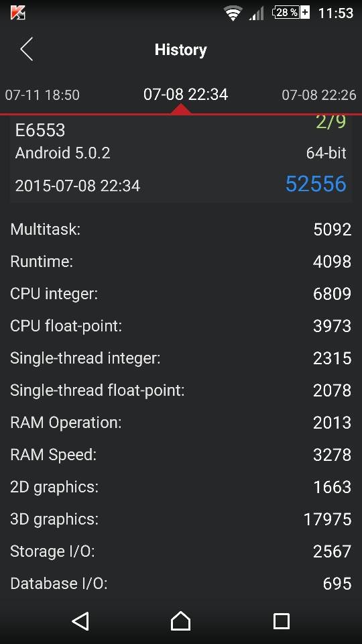This screenshot has height=644, width=362.
Task: Tap the battery 28% indicator
Action: tap(291, 13)
